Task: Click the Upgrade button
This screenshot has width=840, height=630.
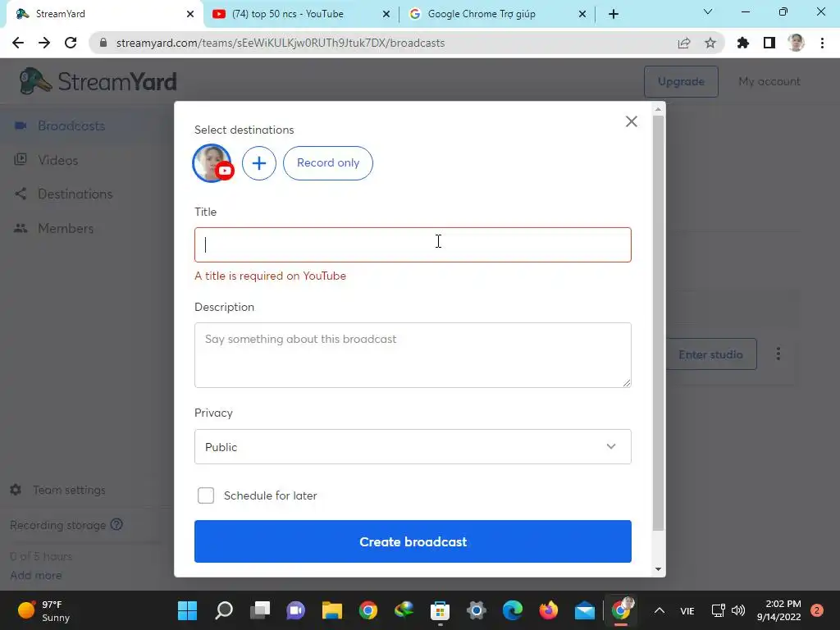Action: 681,81
